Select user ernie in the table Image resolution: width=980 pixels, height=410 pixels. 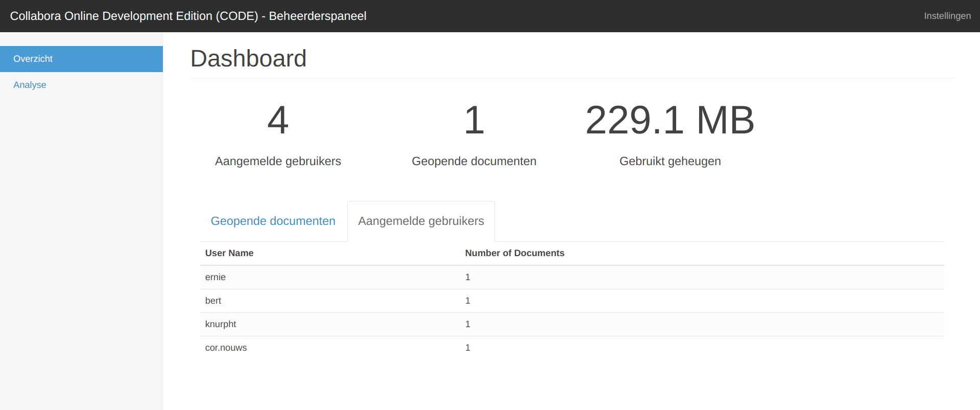[216, 277]
